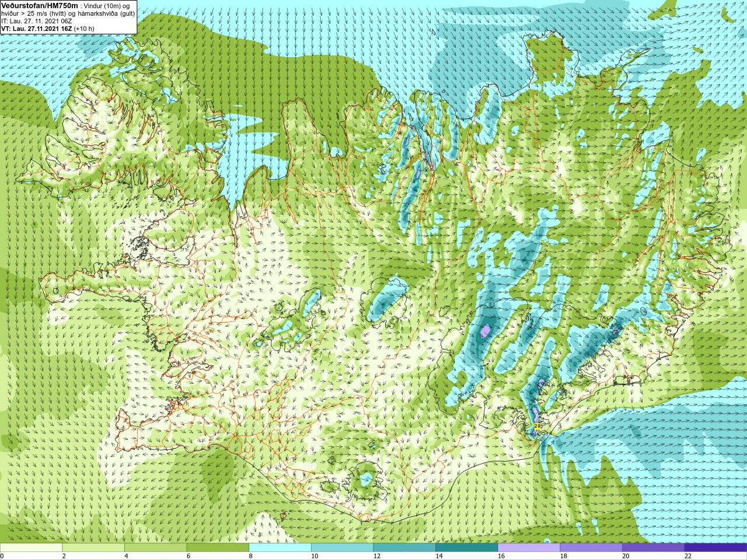The height and width of the screenshot is (560, 747).
Task: Click the legend scale label '0'
Action: pyautogui.click(x=2, y=556)
